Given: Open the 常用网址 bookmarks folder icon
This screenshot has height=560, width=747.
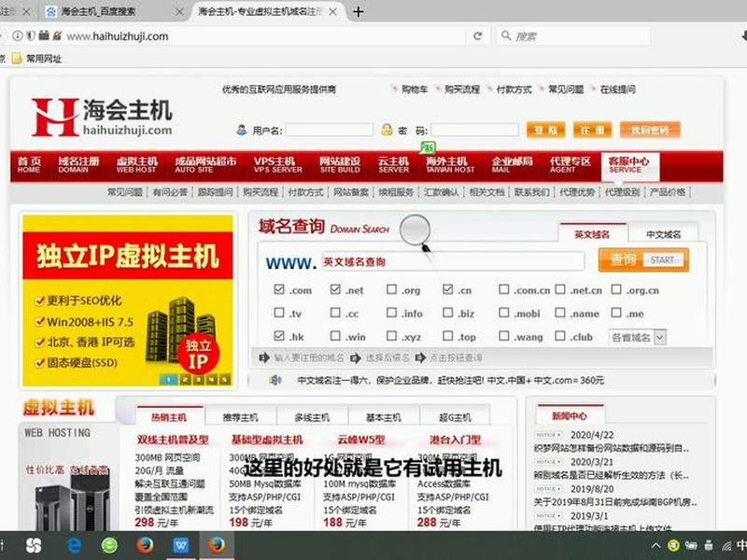Looking at the screenshot, I should (17, 59).
